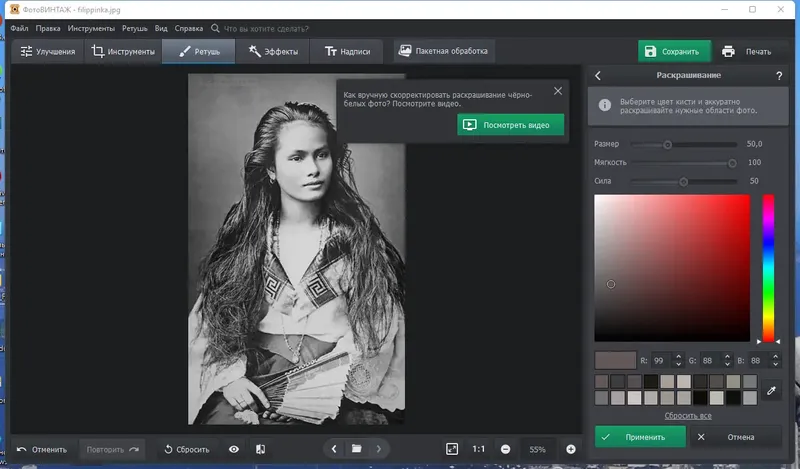The width and height of the screenshot is (800, 469).
Task: Click the search magnifier icon
Action: click(215, 28)
